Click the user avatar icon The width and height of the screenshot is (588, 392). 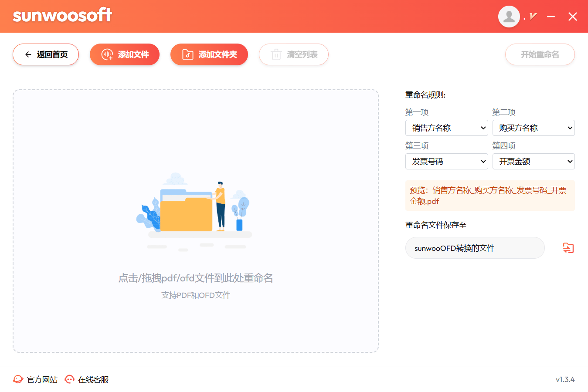pos(509,17)
